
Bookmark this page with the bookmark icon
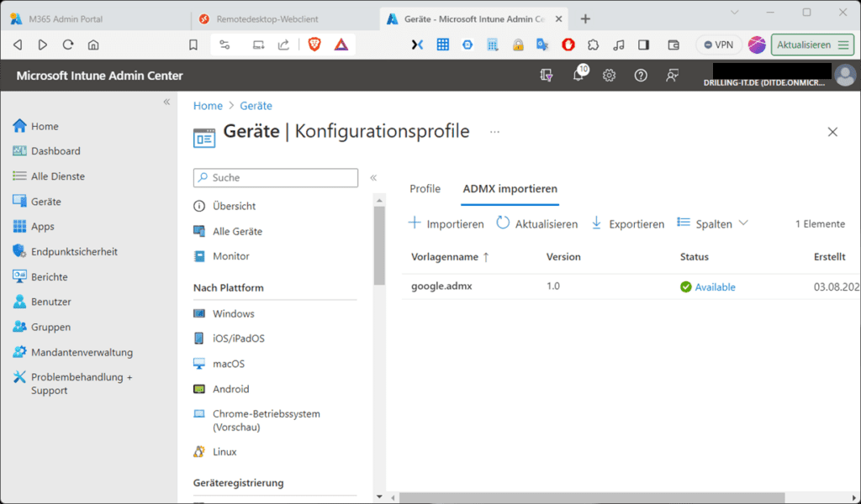coord(193,45)
